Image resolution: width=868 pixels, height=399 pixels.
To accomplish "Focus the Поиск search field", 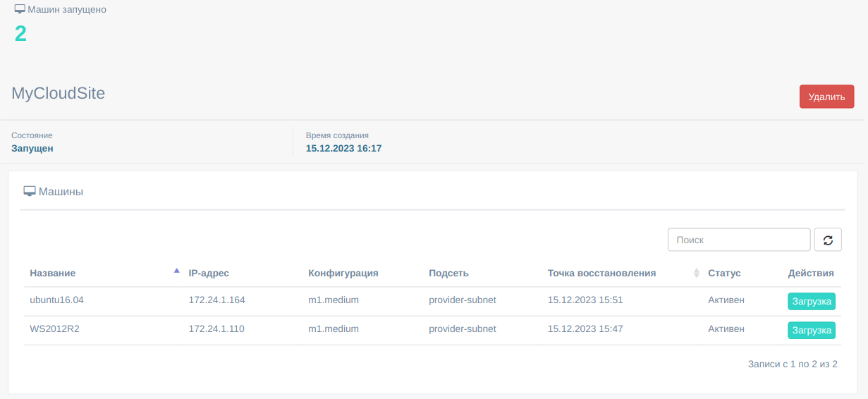I will tap(739, 240).
